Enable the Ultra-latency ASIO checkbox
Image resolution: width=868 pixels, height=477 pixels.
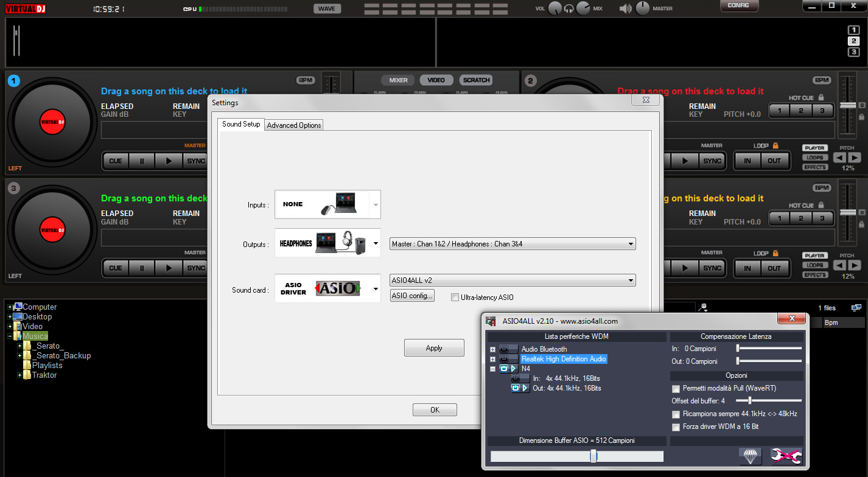pos(455,298)
